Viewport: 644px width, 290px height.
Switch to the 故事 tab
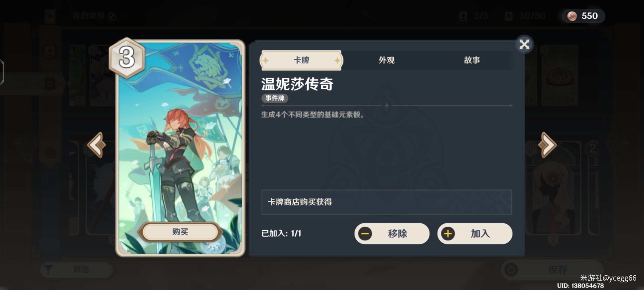pos(472,60)
